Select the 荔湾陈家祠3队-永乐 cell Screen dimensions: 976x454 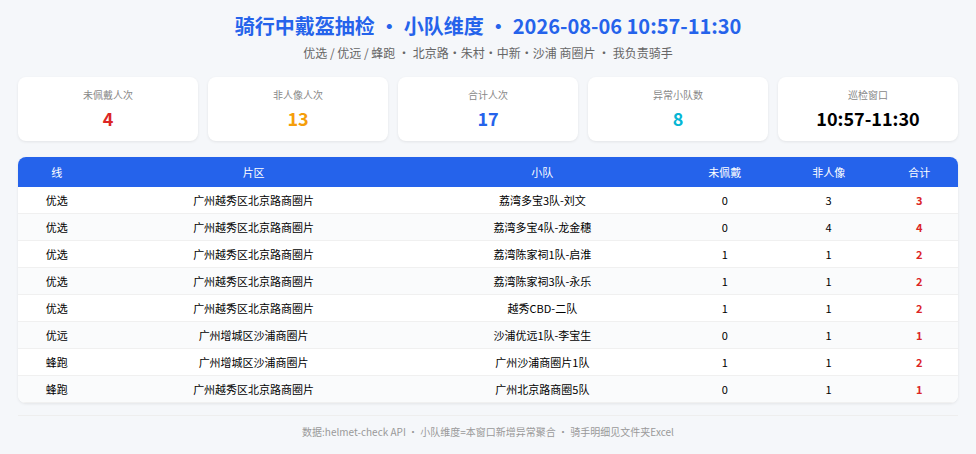click(x=542, y=281)
